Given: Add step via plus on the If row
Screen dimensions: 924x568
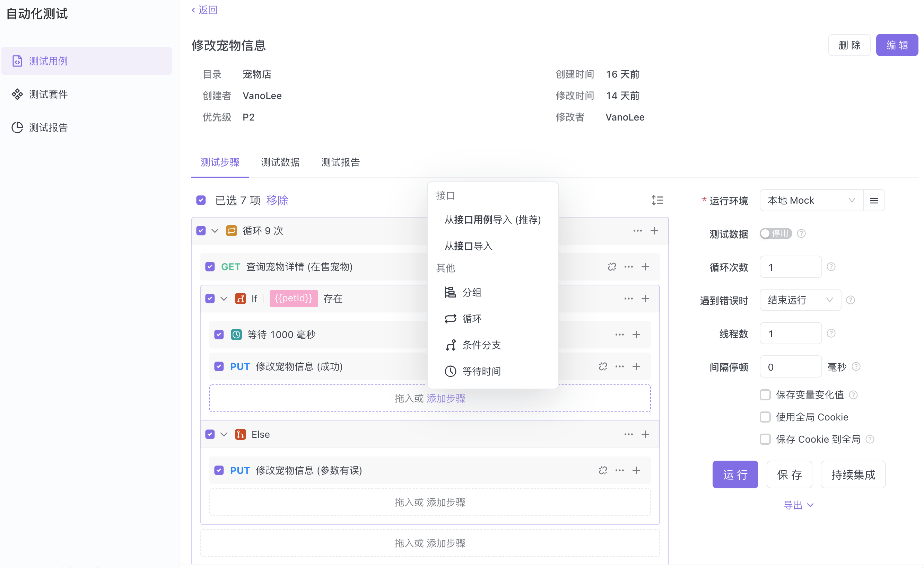Looking at the screenshot, I should [645, 299].
